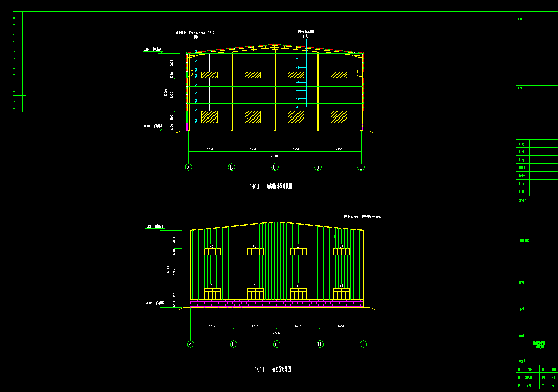Select axis bubble A in the framing drawing
This screenshot has height=392, width=558.
click(x=188, y=167)
